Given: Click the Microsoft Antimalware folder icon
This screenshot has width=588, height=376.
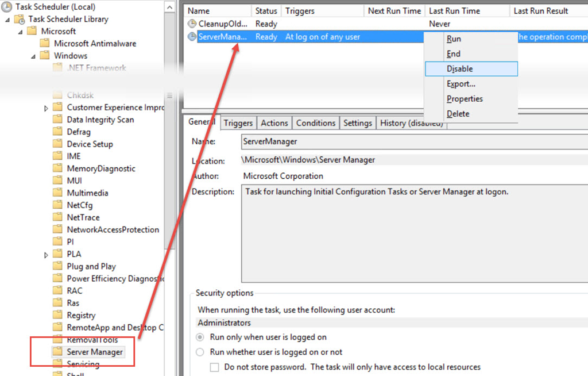Looking at the screenshot, I should 45,44.
